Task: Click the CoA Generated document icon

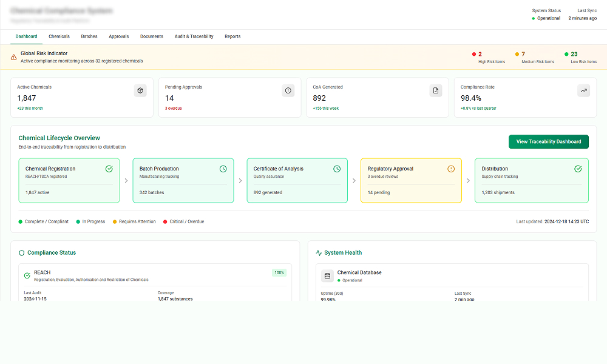Action: [x=436, y=90]
